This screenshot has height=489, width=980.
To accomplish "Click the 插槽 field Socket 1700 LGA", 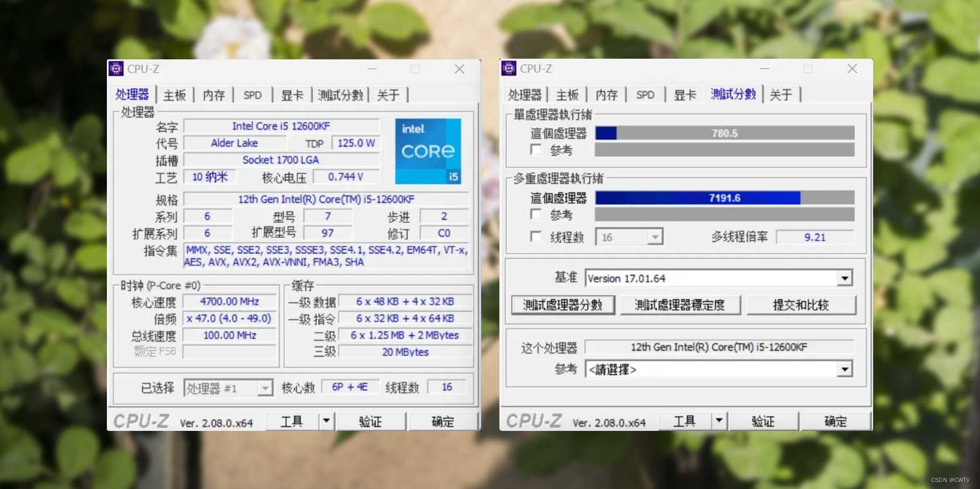I will [281, 160].
